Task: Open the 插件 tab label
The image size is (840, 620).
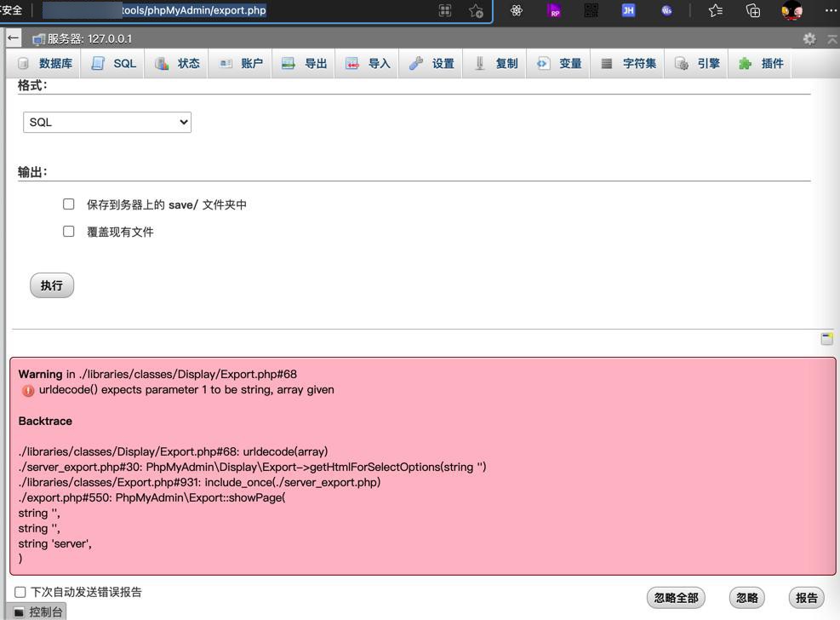Action: pos(772,63)
